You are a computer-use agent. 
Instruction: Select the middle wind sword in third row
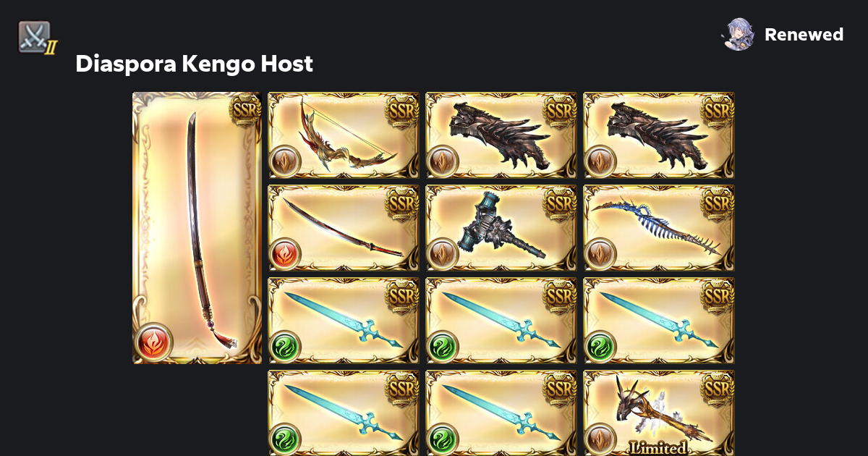[x=501, y=321]
